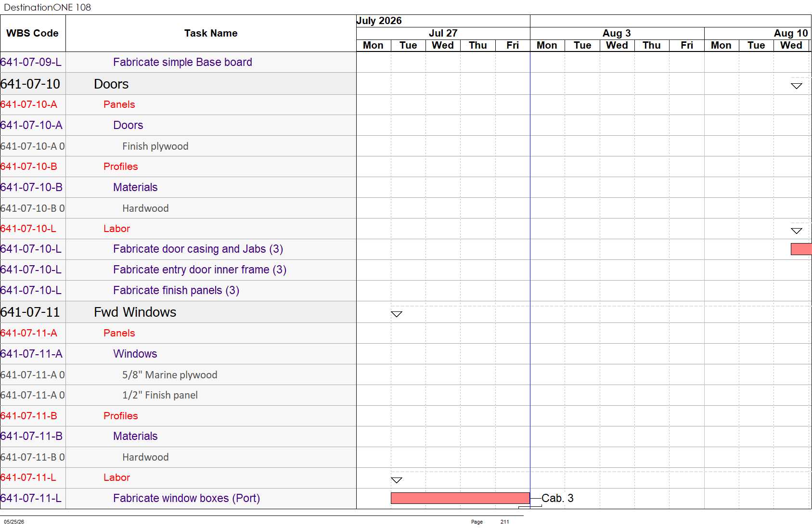Click the Cab. 3 resource label
812x528 pixels.
[x=557, y=498]
